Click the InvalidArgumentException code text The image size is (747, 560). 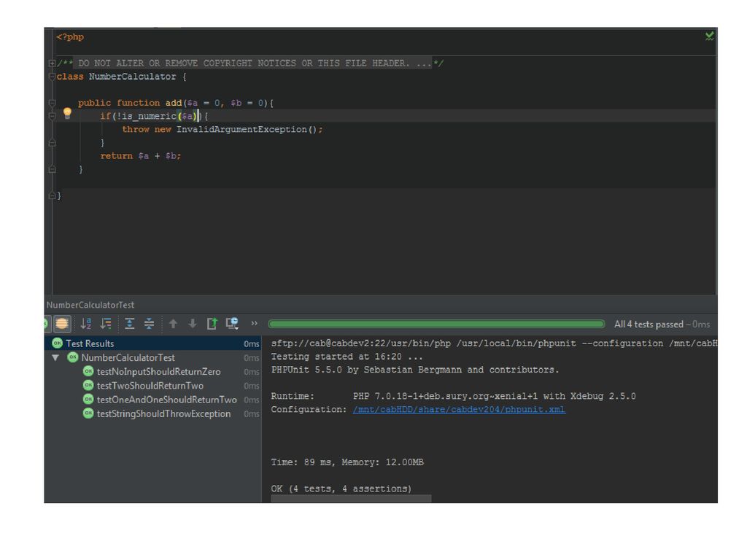pyautogui.click(x=241, y=130)
